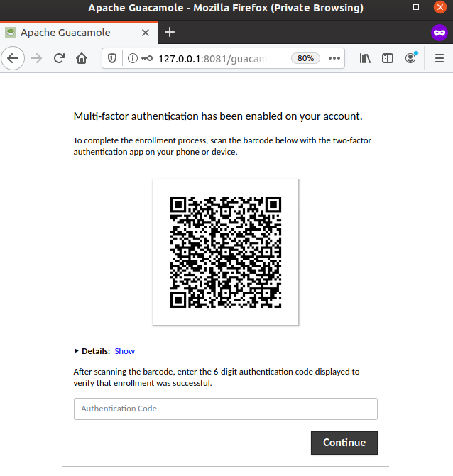Close the Apache Guacamole tab
The width and height of the screenshot is (453, 476).
(x=146, y=33)
